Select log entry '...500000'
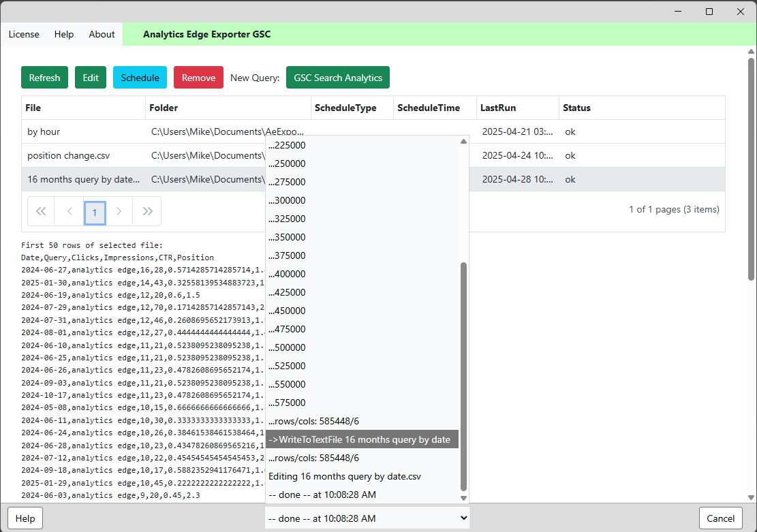 pyautogui.click(x=362, y=347)
